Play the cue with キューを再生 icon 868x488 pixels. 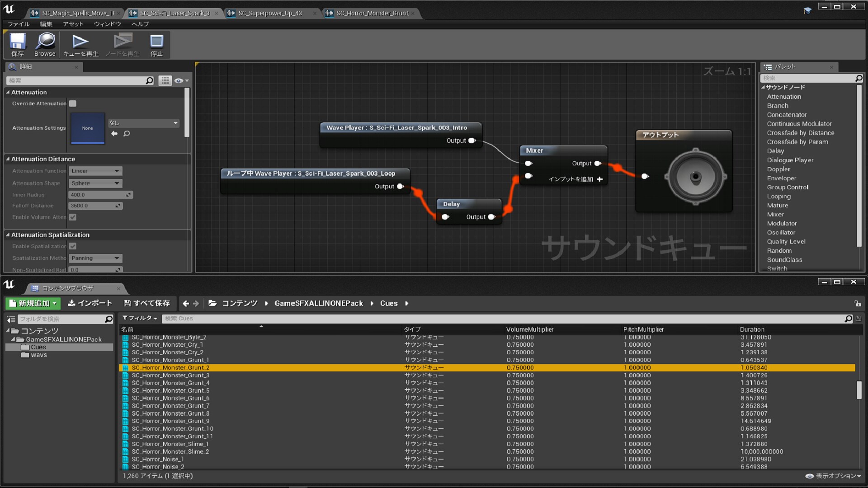80,44
